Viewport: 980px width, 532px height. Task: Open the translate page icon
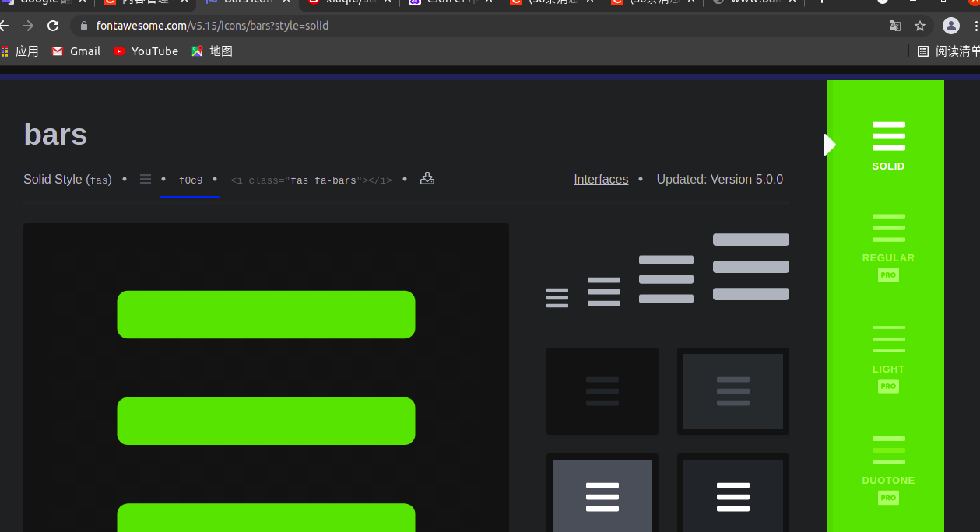coord(895,26)
